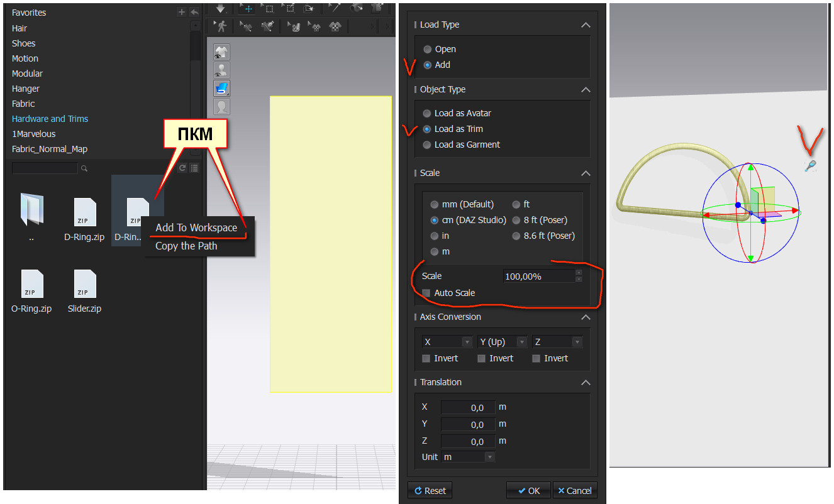Tick the Invert checkbox under Y (Up)
Viewport: 834px width, 504px height.
click(x=481, y=358)
